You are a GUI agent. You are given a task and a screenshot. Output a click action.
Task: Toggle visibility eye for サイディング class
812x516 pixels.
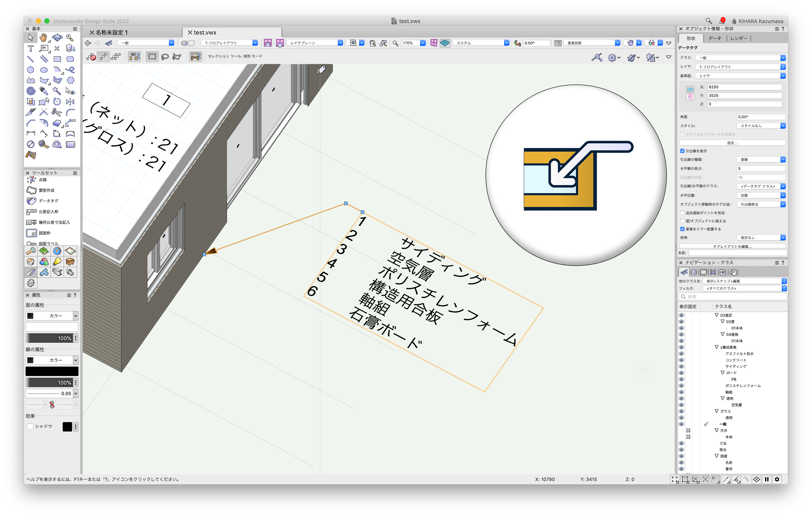click(x=681, y=366)
